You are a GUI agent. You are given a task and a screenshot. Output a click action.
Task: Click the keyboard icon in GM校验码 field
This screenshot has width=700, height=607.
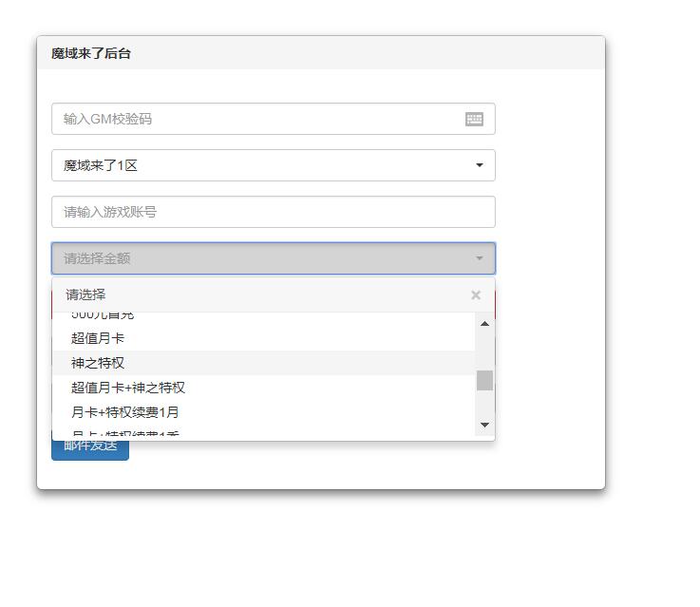point(474,119)
